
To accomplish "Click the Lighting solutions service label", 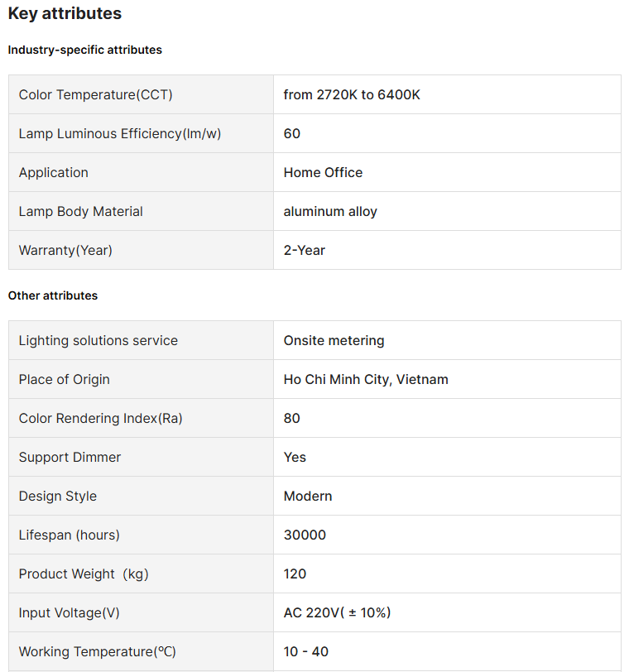I will (98, 340).
